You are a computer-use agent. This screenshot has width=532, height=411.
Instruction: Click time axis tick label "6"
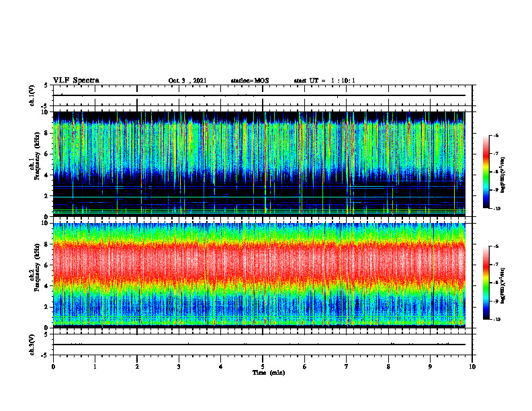tap(305, 367)
